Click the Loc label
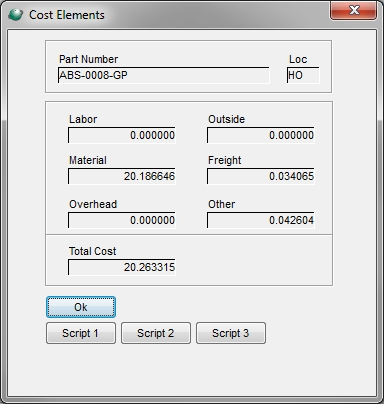 coord(298,59)
